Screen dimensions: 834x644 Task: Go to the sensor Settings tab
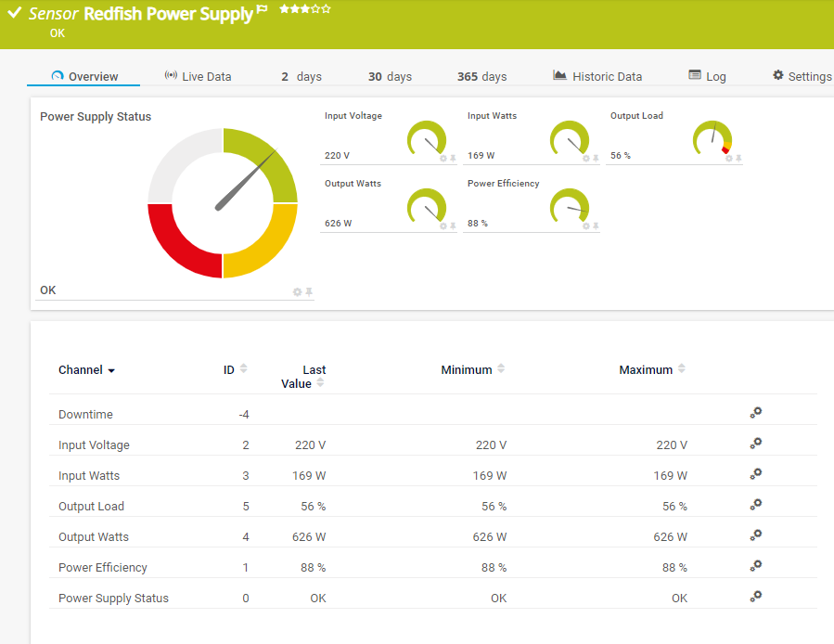(x=802, y=76)
